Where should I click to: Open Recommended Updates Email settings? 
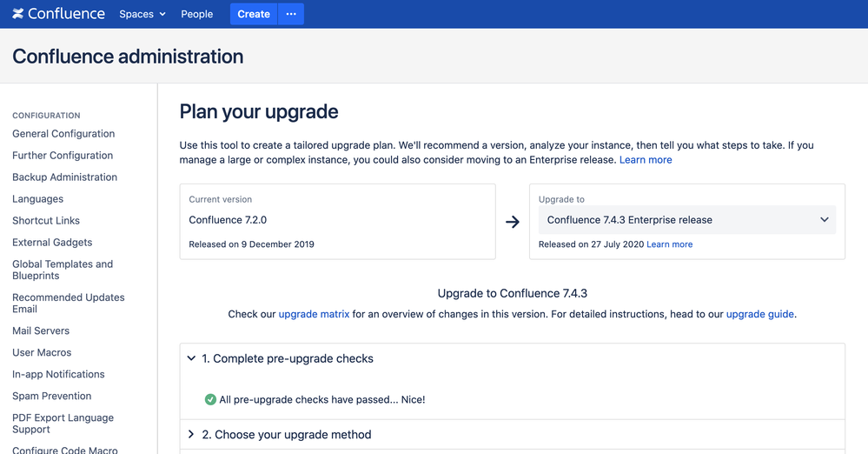pyautogui.click(x=68, y=303)
